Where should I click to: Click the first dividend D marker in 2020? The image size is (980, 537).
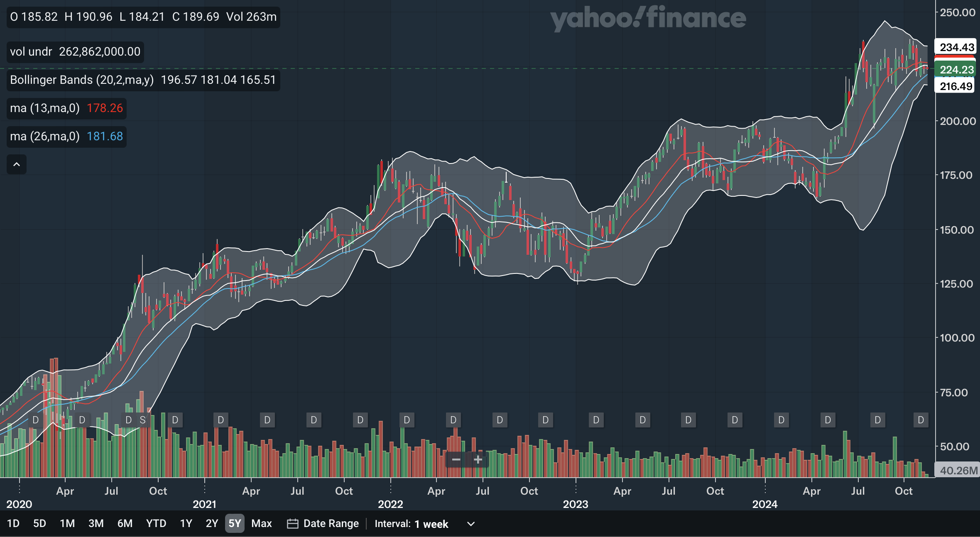36,420
